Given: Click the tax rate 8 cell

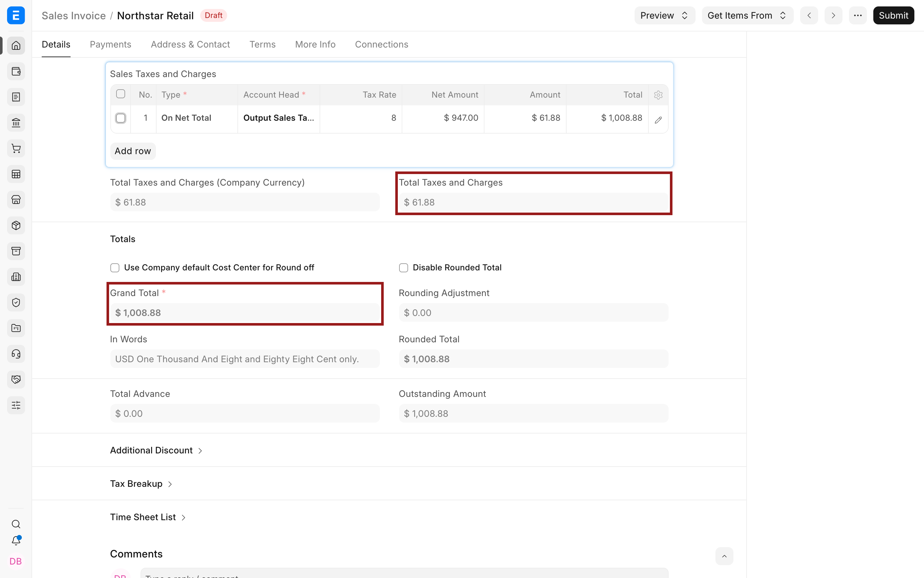Looking at the screenshot, I should [361, 118].
